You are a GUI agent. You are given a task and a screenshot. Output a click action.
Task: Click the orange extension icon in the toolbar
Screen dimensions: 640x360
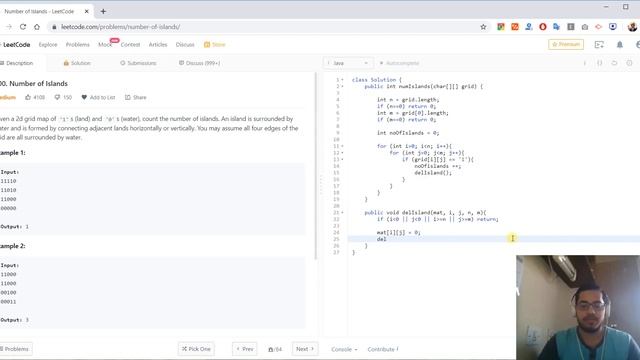tap(515, 27)
